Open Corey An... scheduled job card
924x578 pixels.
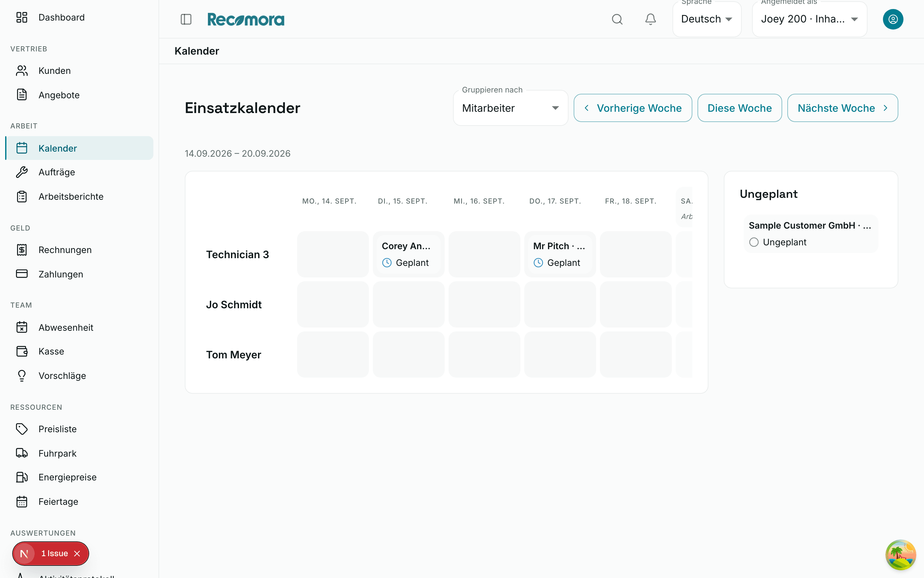(x=408, y=254)
